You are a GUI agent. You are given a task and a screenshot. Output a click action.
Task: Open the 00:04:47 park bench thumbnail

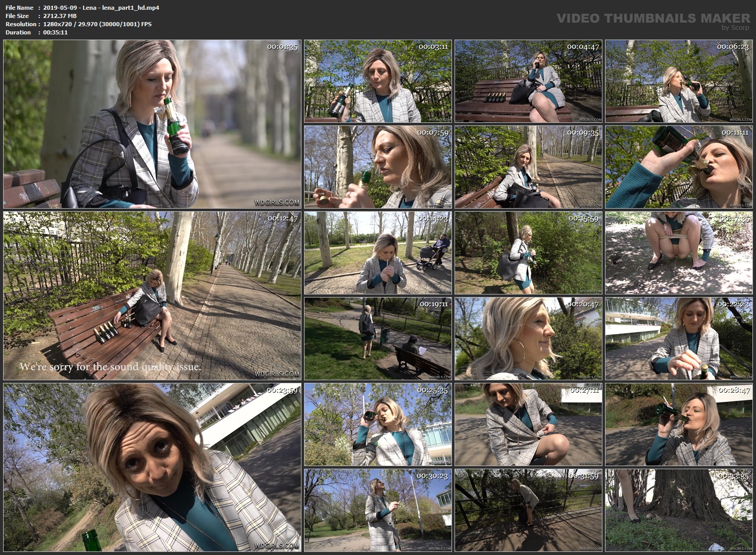click(x=528, y=81)
